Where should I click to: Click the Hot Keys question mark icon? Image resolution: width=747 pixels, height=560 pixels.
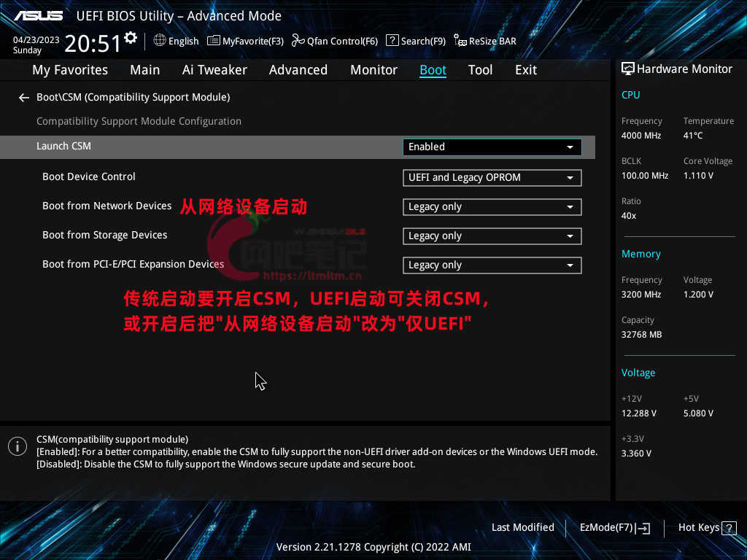729,528
